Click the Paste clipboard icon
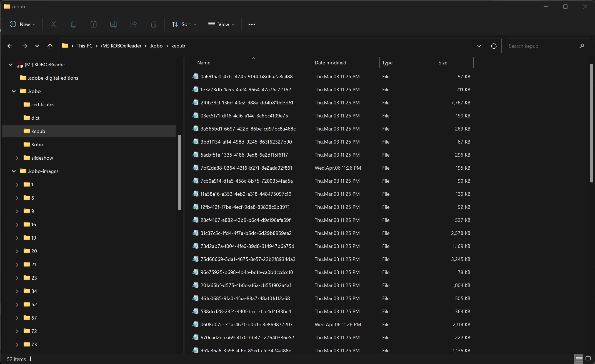The image size is (595, 364). click(x=94, y=24)
